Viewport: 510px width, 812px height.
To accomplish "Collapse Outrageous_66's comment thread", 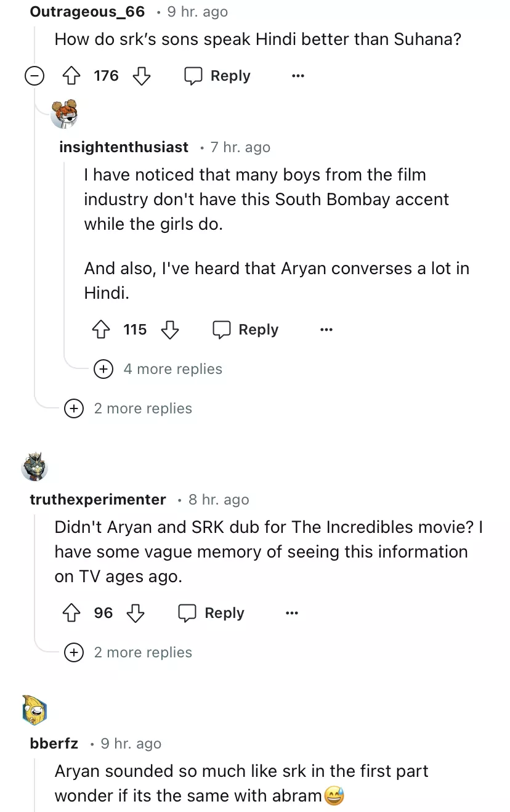I will coord(34,76).
